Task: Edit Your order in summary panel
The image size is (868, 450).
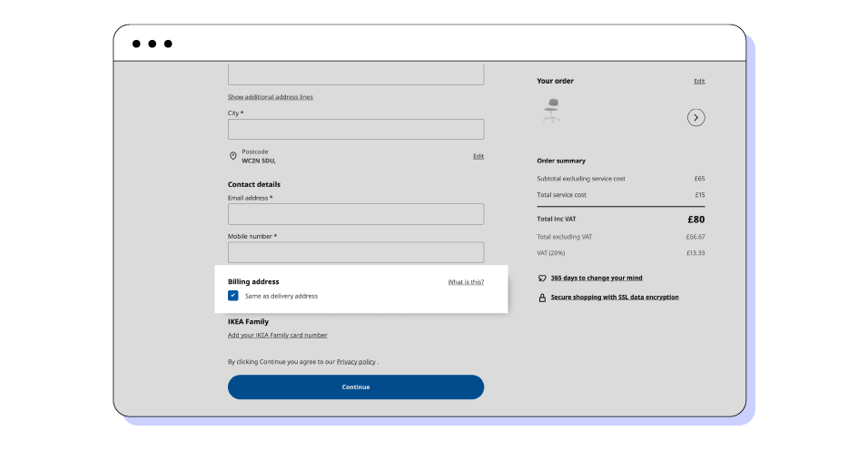Action: (x=699, y=82)
